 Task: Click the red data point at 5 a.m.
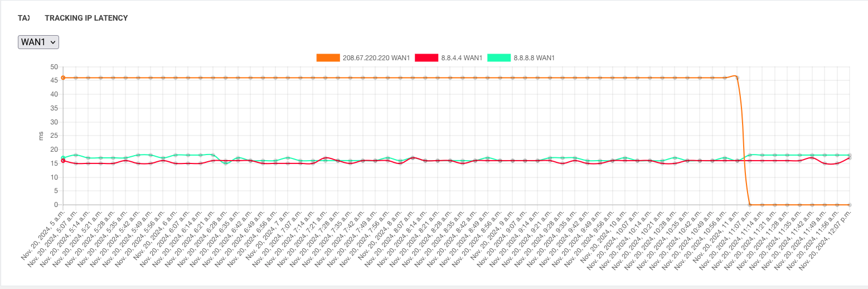[63, 161]
